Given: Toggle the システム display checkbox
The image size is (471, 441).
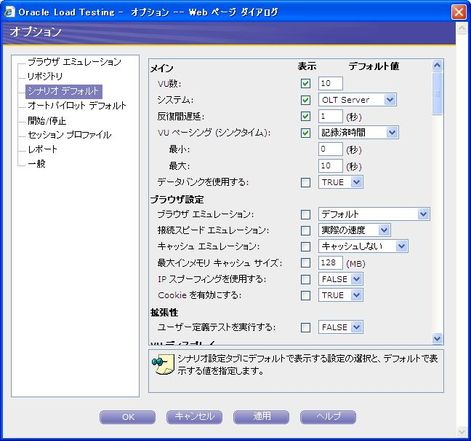Looking at the screenshot, I should click(305, 100).
